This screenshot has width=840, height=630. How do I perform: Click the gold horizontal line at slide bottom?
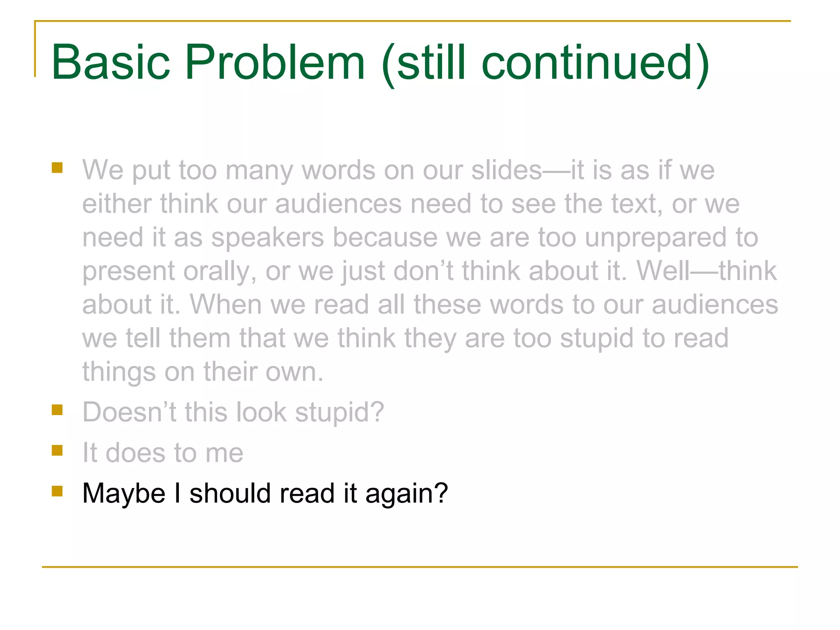coord(420,567)
